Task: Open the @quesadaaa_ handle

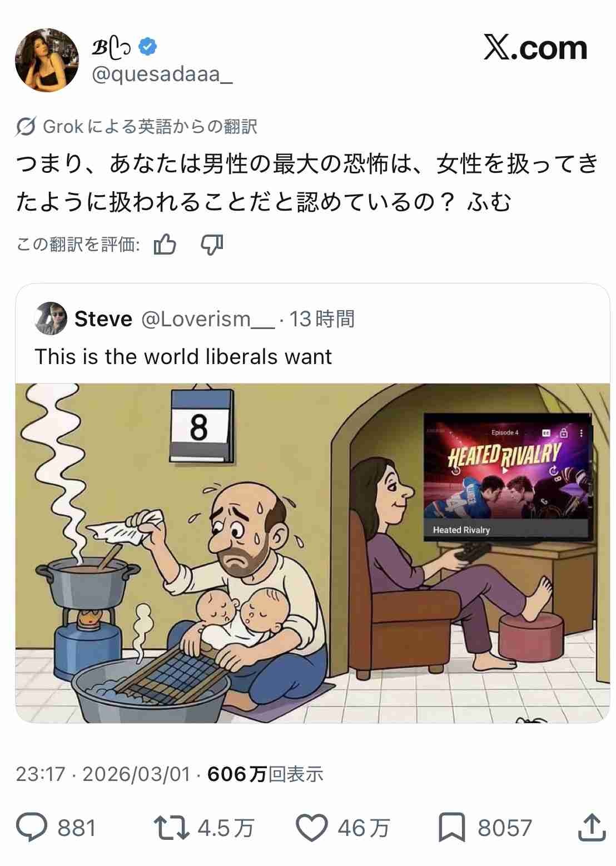Action: coord(162,74)
